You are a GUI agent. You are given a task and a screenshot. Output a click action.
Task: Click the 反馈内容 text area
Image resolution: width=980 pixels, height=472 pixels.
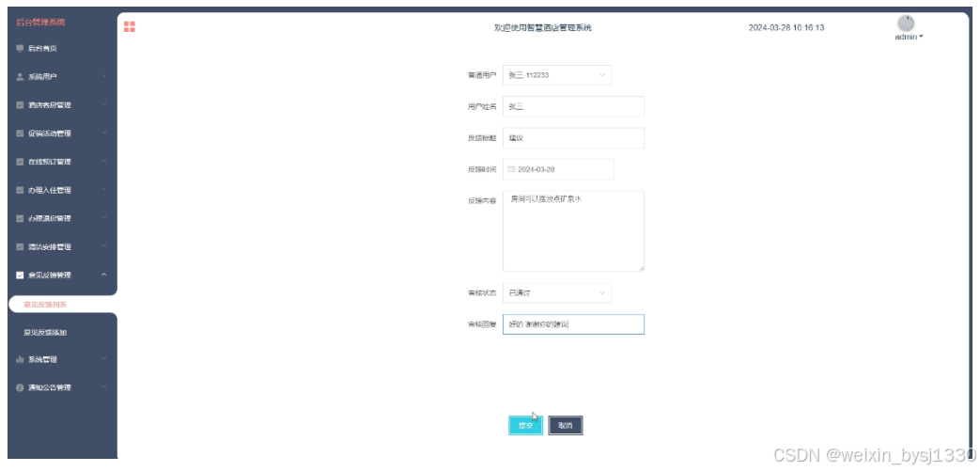coord(573,230)
